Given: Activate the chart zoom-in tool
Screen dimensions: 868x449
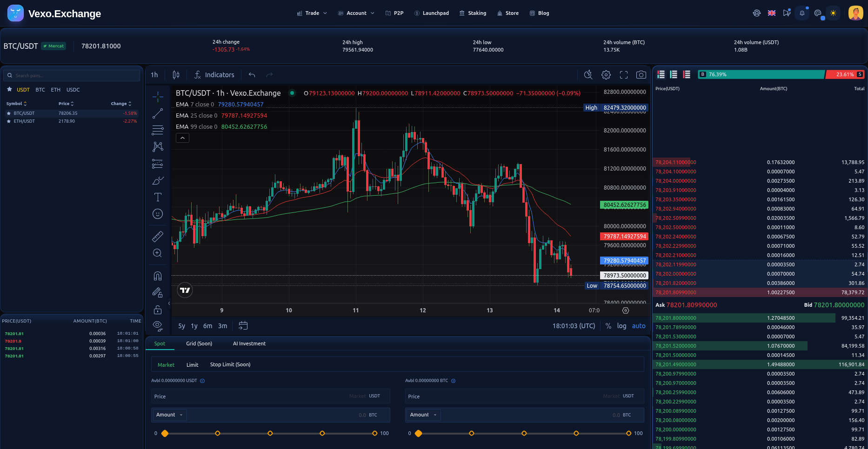Looking at the screenshot, I should (158, 253).
